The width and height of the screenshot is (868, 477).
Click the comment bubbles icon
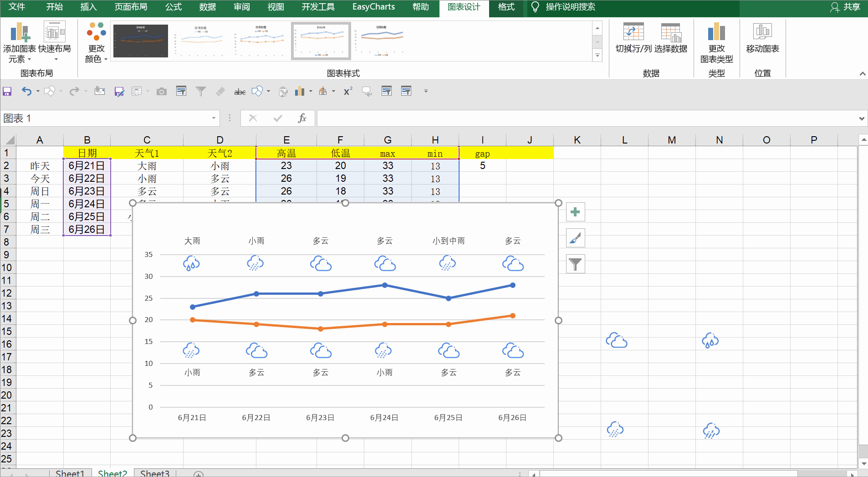pos(367,92)
